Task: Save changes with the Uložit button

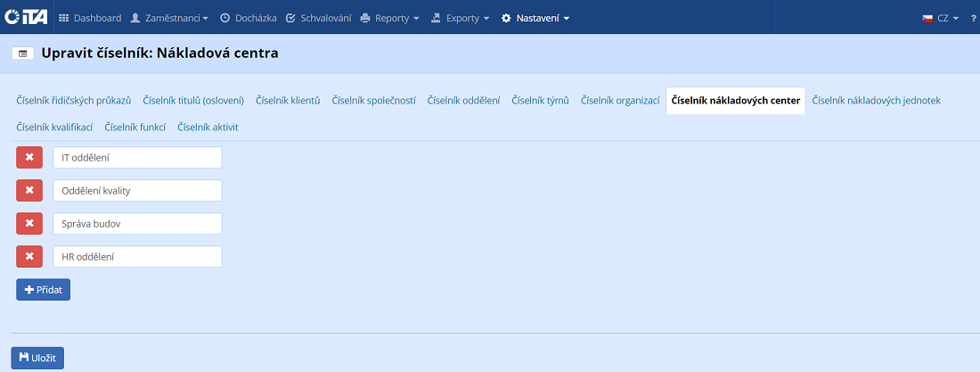Action: click(x=37, y=358)
